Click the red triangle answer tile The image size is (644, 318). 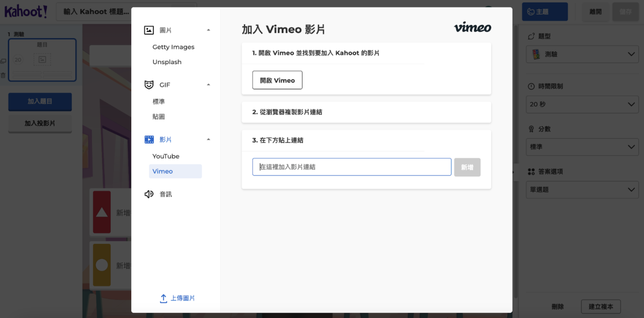click(102, 212)
